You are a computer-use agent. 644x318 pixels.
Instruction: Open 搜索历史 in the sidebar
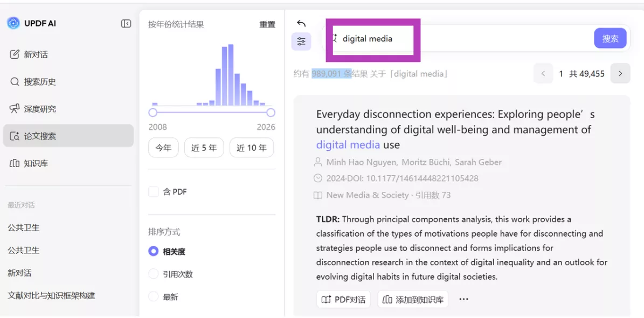tap(39, 82)
